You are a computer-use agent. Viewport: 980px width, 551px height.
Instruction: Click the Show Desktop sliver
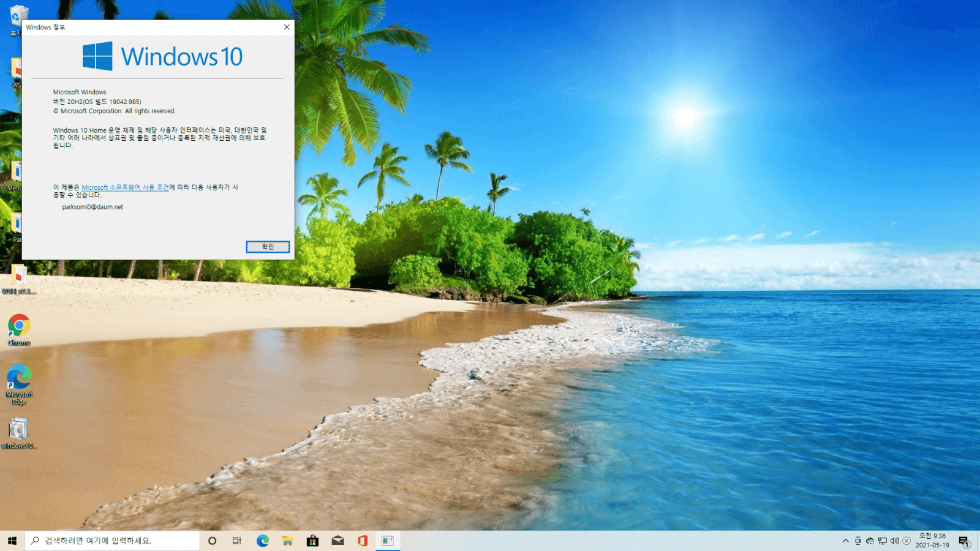(978, 541)
